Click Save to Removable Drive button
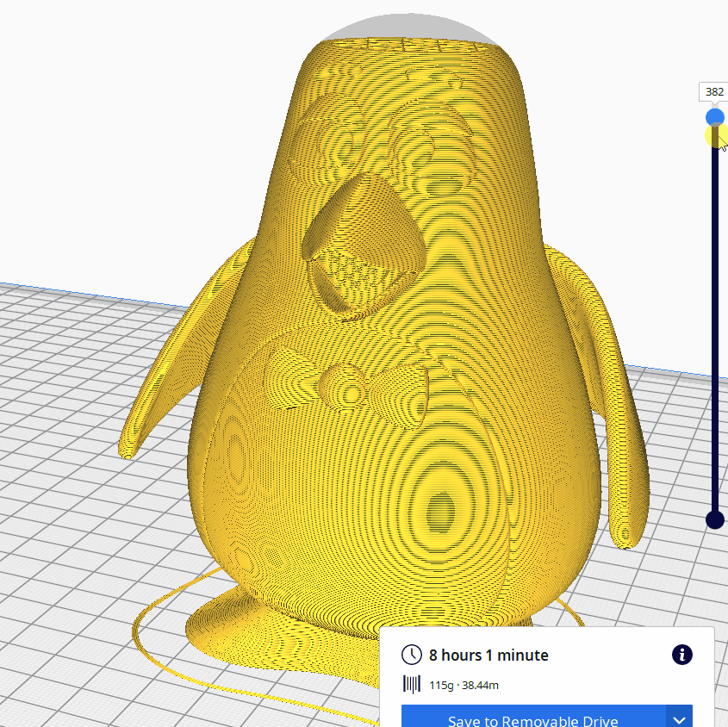 (533, 716)
